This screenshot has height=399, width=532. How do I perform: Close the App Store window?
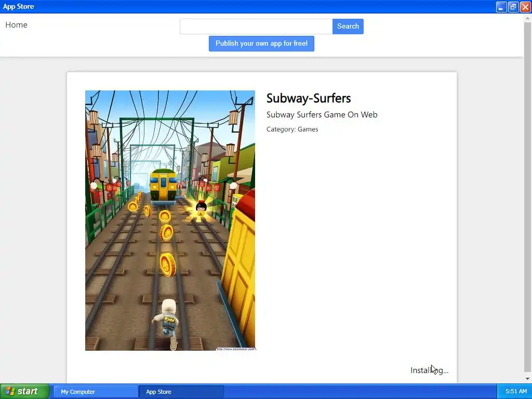coord(525,7)
